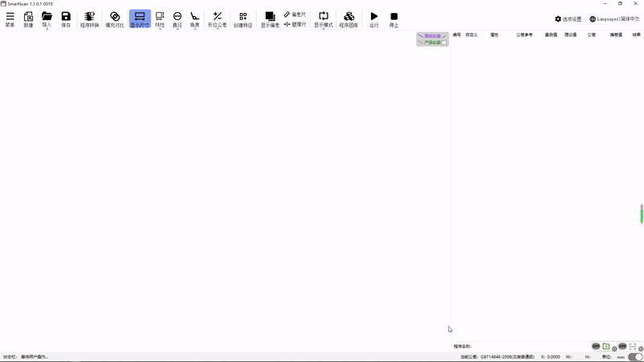This screenshot has height=362, width=644.
Task: Open 选项设置 options settings
Action: click(568, 19)
